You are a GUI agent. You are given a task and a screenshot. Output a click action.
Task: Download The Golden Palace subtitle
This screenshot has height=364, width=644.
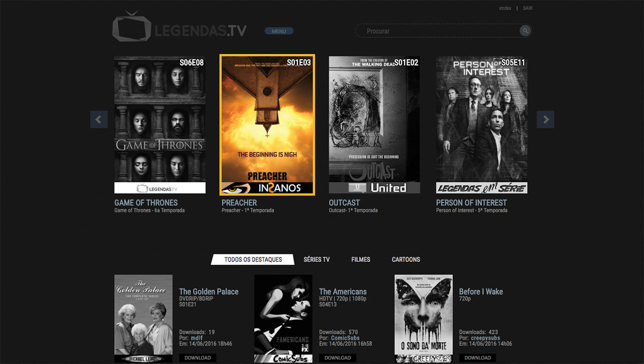[x=198, y=358]
